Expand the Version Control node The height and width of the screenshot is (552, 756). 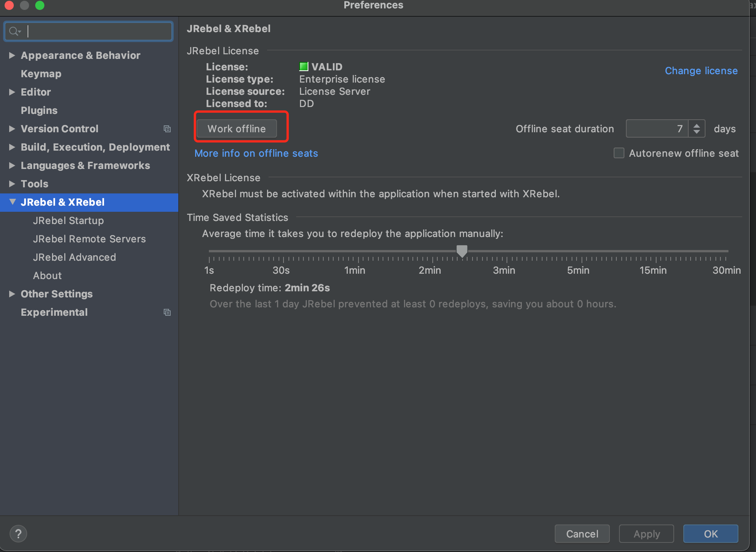click(x=12, y=129)
